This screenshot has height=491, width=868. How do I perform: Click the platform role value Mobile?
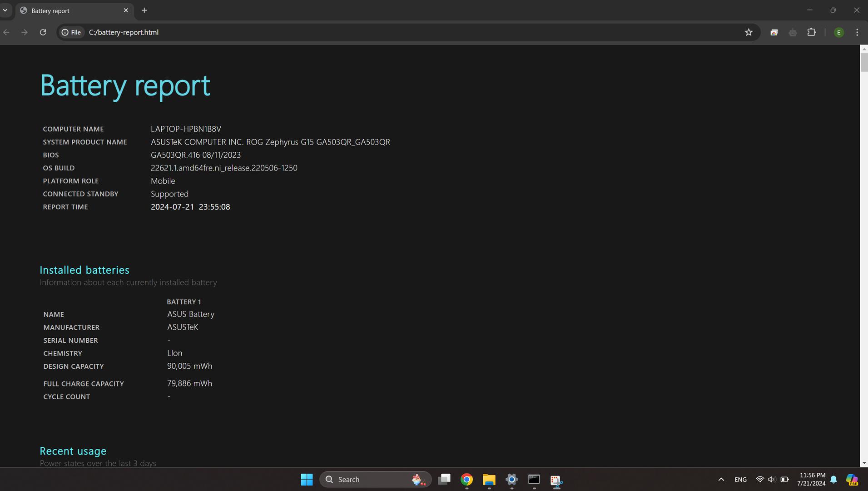pyautogui.click(x=163, y=181)
